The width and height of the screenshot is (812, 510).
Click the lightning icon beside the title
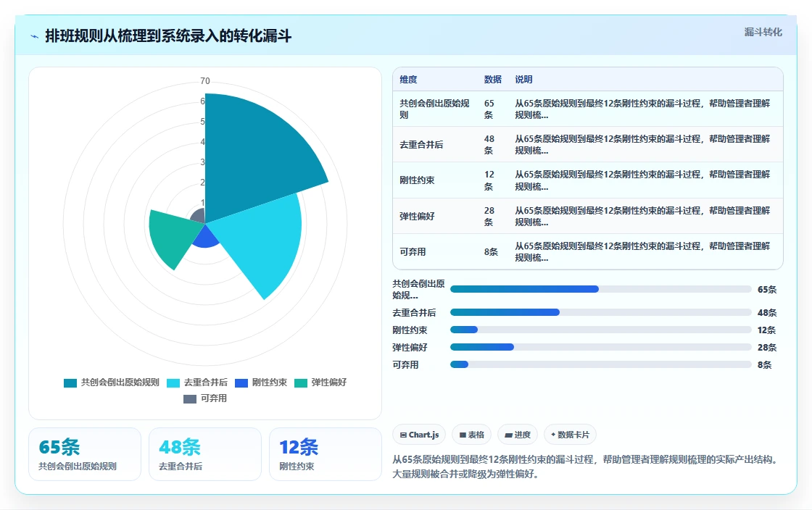coord(35,36)
